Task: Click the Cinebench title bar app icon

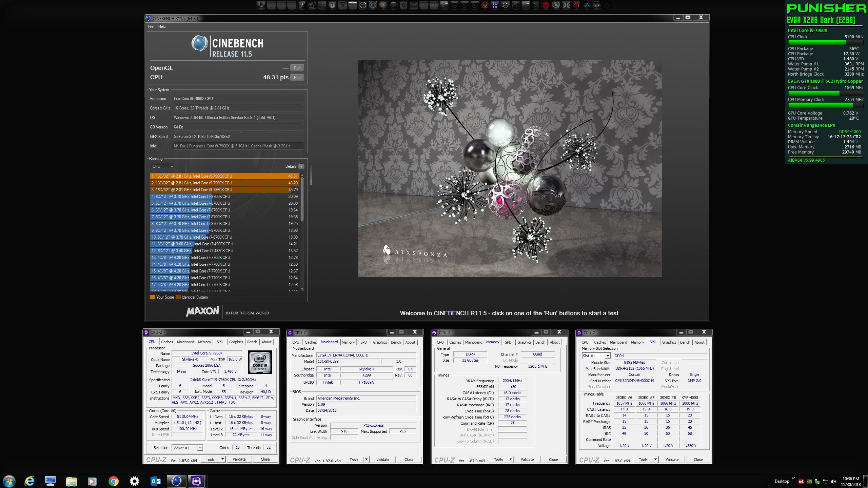Action: point(148,18)
